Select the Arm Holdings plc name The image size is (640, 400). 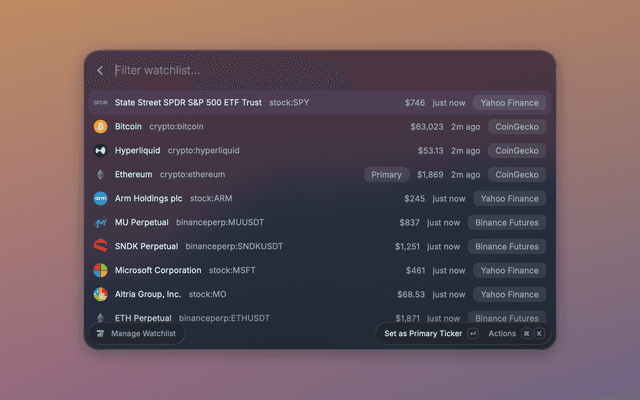tap(149, 198)
